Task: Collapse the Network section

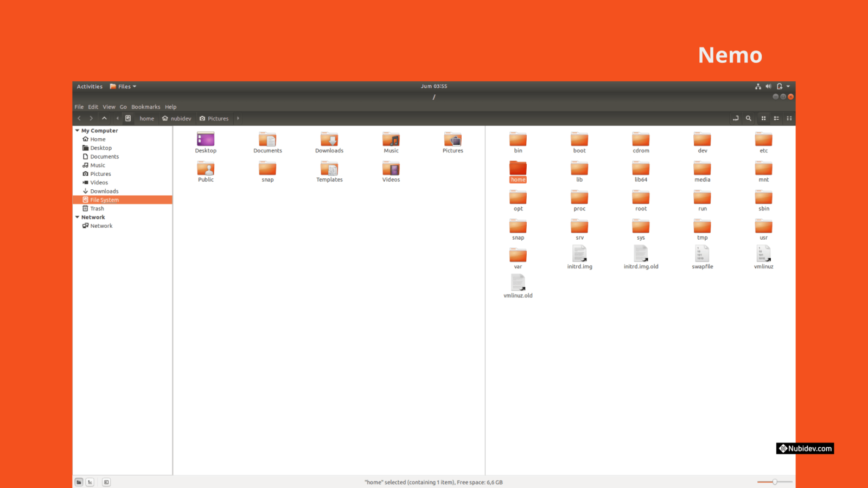Action: (x=77, y=217)
